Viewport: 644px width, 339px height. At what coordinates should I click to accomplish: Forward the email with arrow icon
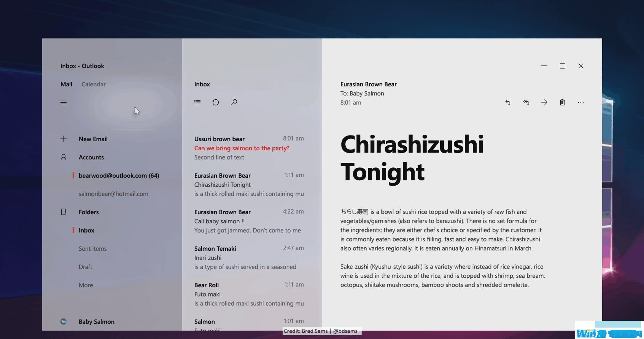point(544,102)
